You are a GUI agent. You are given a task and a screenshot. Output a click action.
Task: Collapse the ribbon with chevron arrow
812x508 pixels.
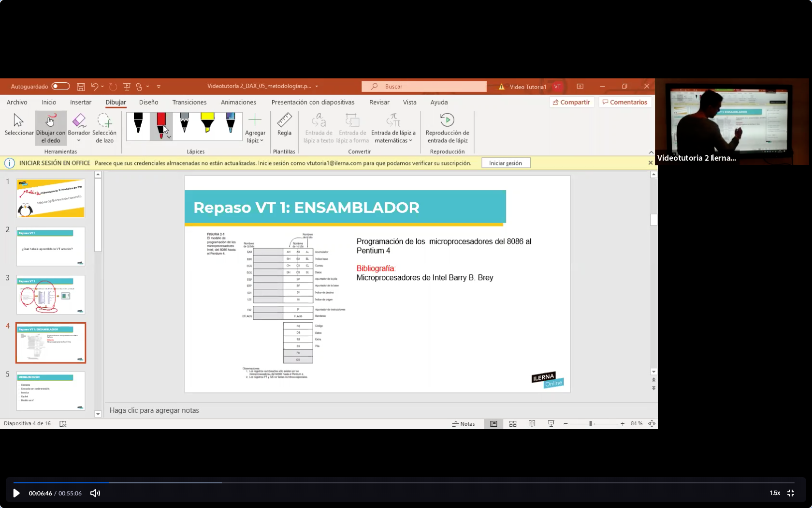[651, 152]
